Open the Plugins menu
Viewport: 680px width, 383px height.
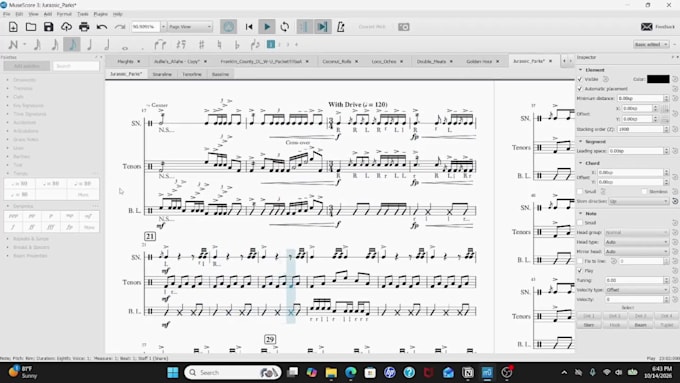click(101, 14)
